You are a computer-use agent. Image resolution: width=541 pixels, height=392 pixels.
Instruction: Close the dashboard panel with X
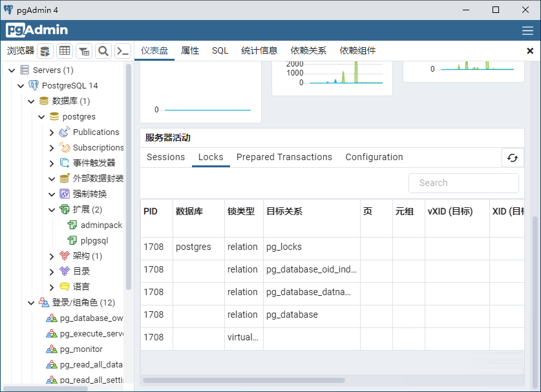coord(530,51)
